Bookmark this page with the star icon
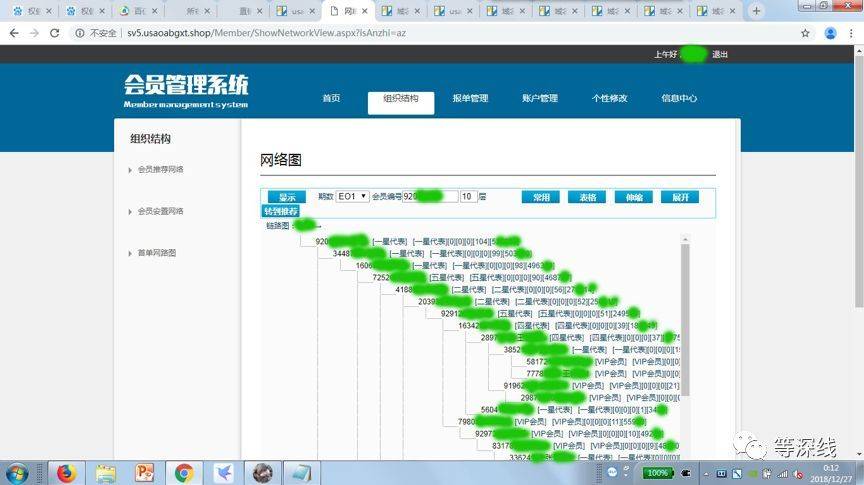The image size is (864, 485). pos(805,33)
